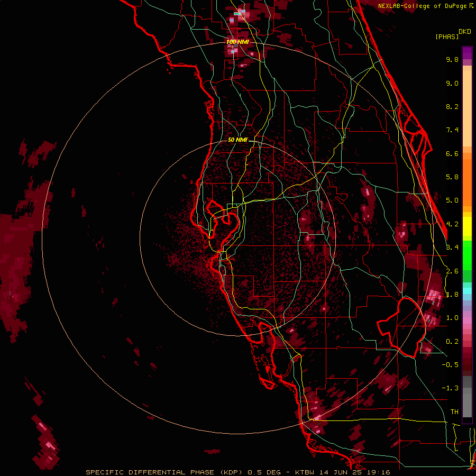Screen dimensions: 476x476
Task: Pick the pink color bar segment
Action: coord(467,321)
